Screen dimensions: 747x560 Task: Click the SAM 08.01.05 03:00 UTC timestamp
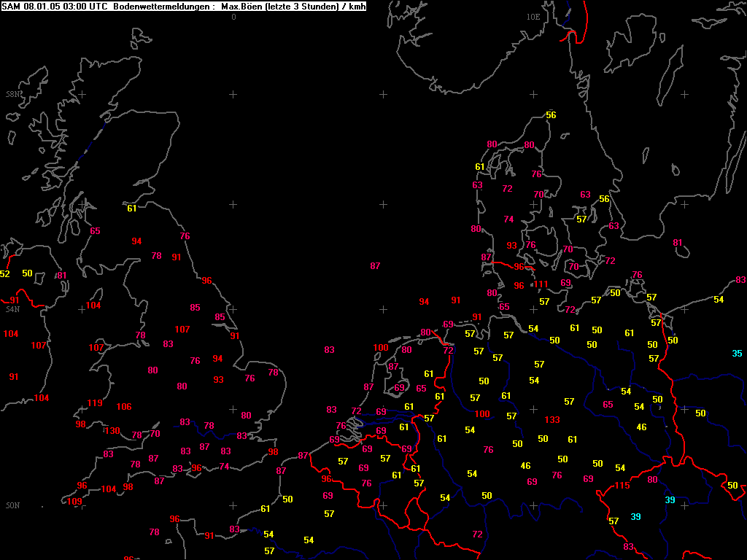55,7
